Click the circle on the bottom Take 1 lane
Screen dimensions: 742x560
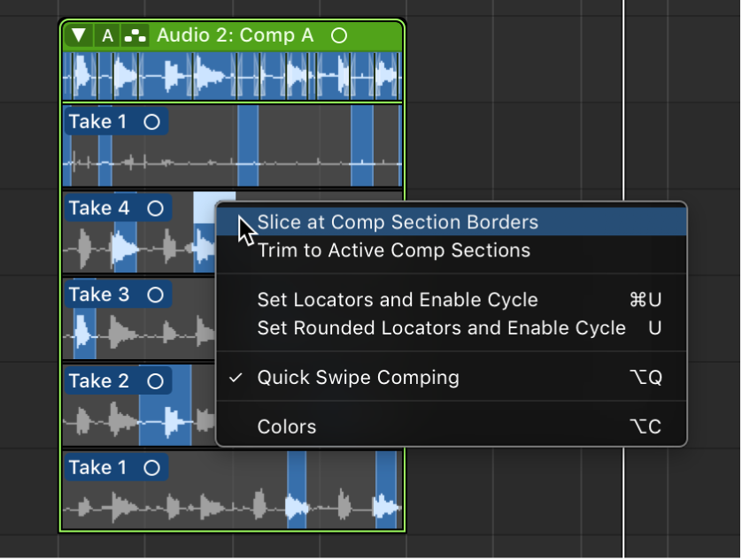pos(151,468)
